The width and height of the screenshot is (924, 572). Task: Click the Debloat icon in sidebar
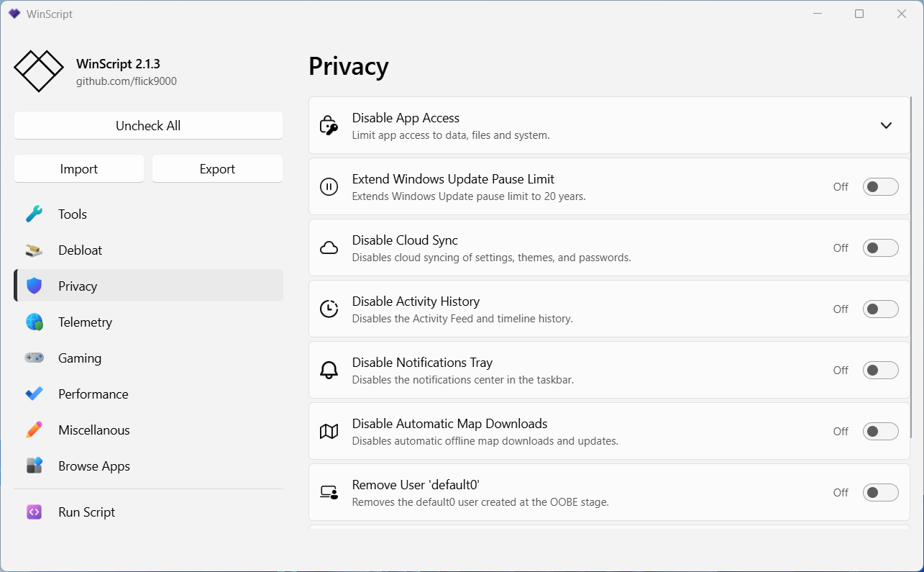click(34, 250)
